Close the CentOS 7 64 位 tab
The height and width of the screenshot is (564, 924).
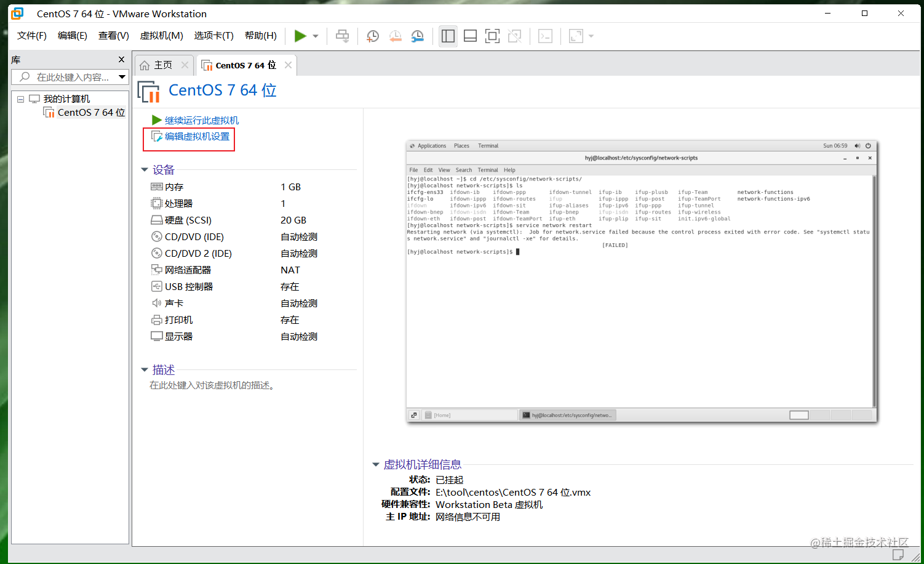[287, 65]
